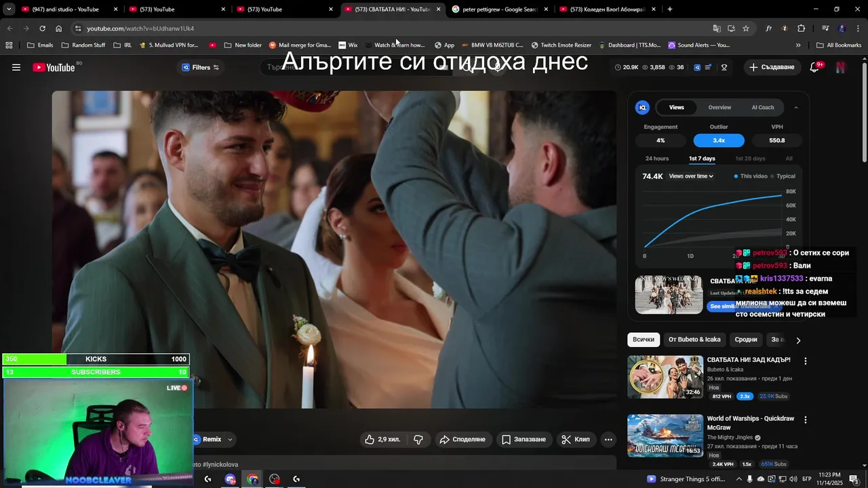Switch to the vidIQ Overview tab
868x488 pixels.
pyautogui.click(x=719, y=107)
